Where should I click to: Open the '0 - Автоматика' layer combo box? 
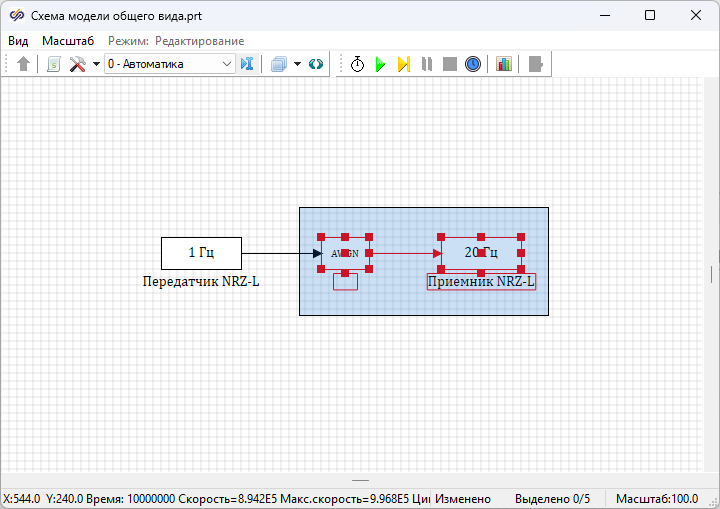coord(169,64)
